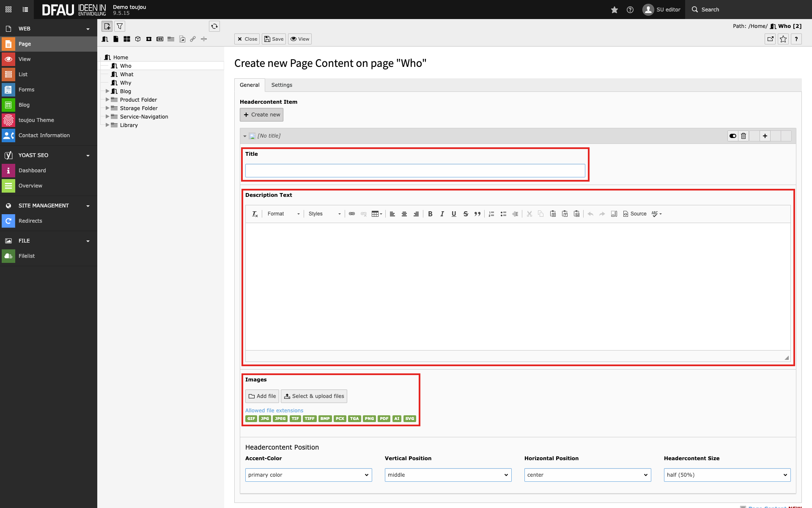The height and width of the screenshot is (508, 812).
Task: Delete the headercontent item with the trash icon
Action: [743, 136]
